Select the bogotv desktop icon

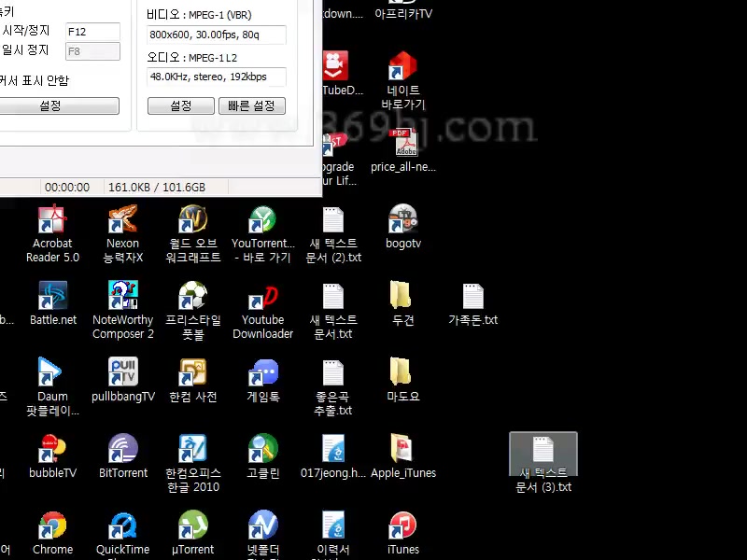[x=402, y=221]
